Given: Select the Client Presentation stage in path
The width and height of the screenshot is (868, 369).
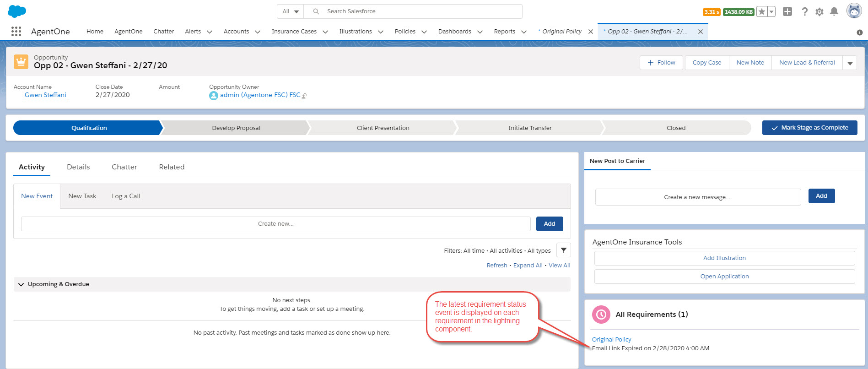Looking at the screenshot, I should coord(383,128).
